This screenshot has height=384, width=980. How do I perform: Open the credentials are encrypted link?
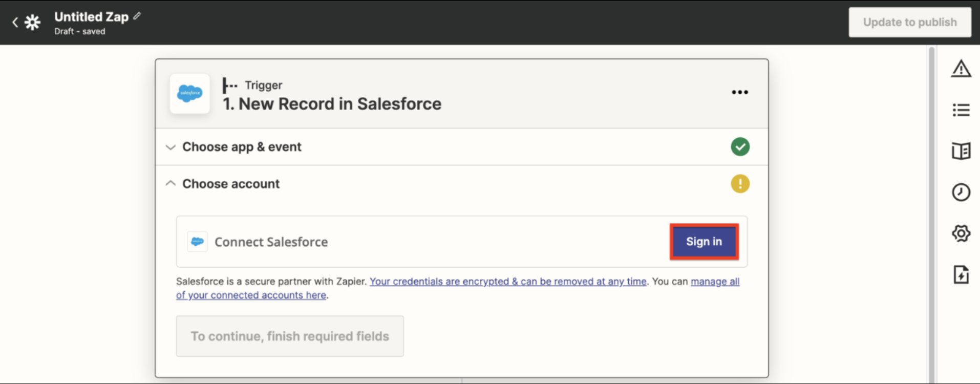pyautogui.click(x=508, y=282)
